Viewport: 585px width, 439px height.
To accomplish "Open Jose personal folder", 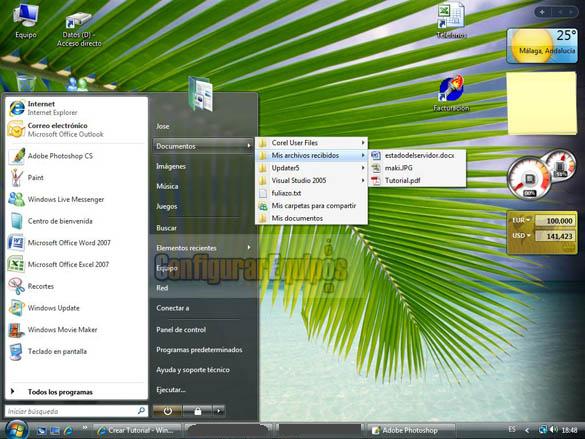I will 163,126.
